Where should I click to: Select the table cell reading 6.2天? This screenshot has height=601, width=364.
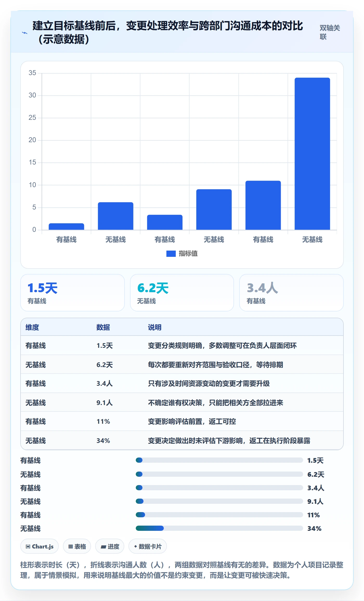click(x=105, y=365)
